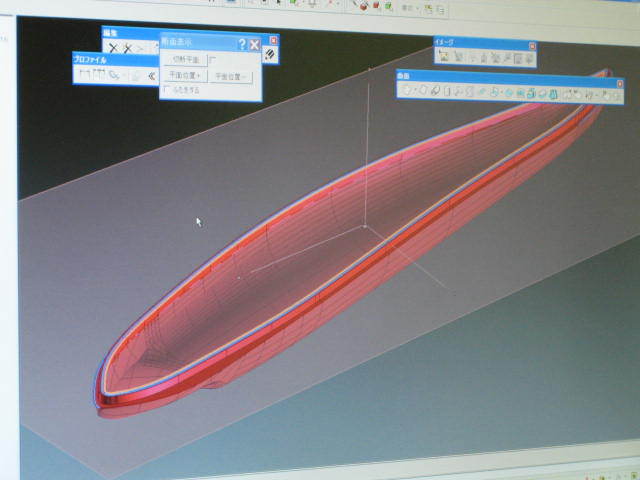
Task: Click the double chevron icon in the プロファイル toolbar
Action: click(x=152, y=76)
